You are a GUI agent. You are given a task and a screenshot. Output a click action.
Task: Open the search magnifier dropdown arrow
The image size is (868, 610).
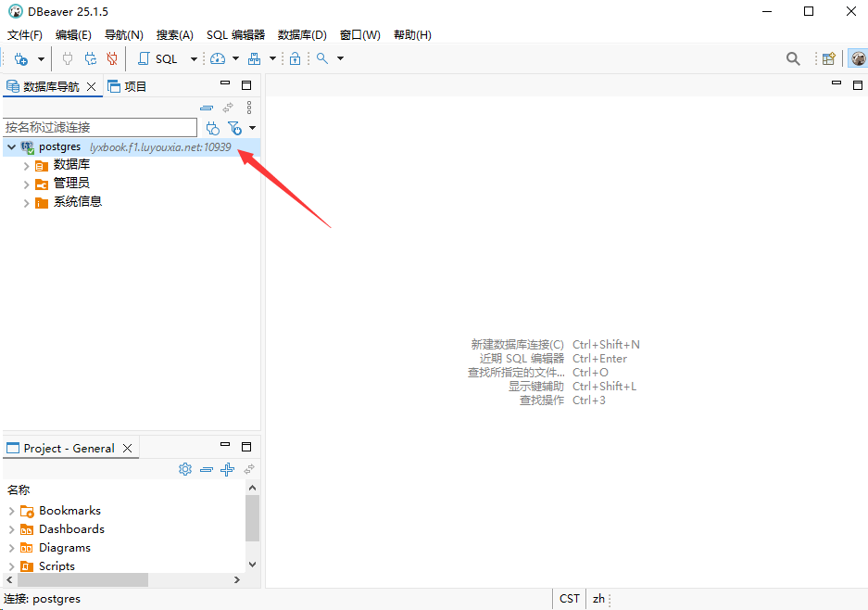pos(341,58)
